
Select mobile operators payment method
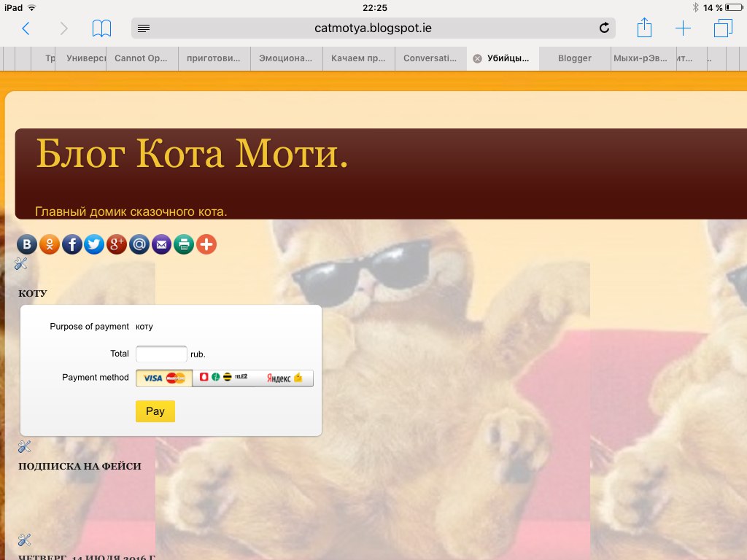click(224, 378)
